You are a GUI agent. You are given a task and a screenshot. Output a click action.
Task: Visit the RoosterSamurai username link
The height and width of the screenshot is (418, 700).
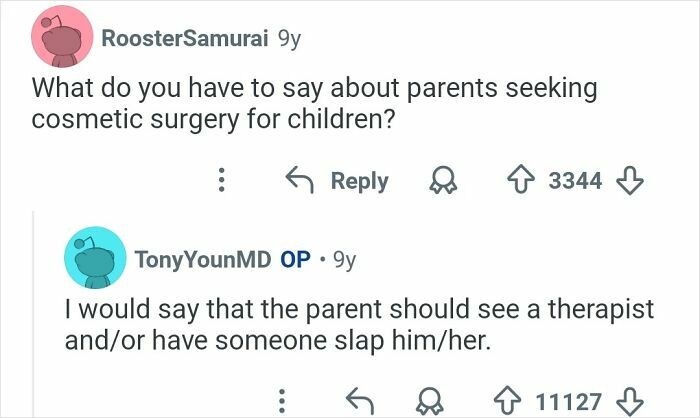tap(184, 38)
